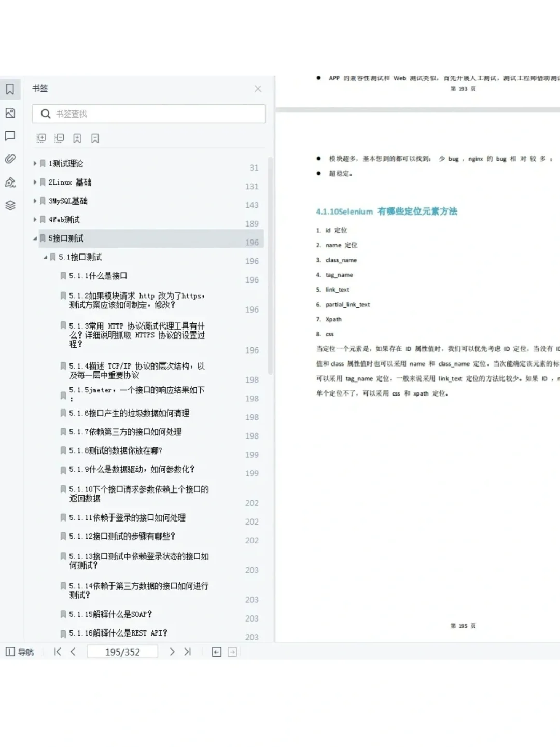560x747 pixels.
Task: Click the add bookmark icon
Action: (x=77, y=138)
